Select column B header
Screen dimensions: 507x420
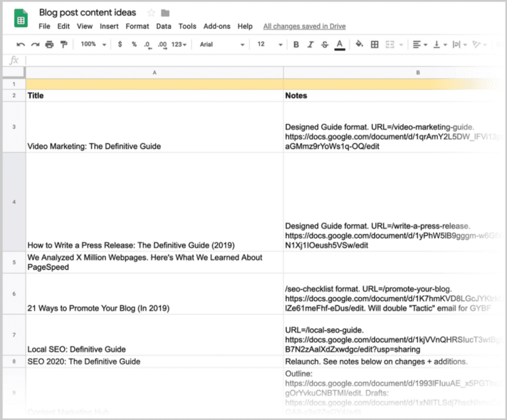418,73
